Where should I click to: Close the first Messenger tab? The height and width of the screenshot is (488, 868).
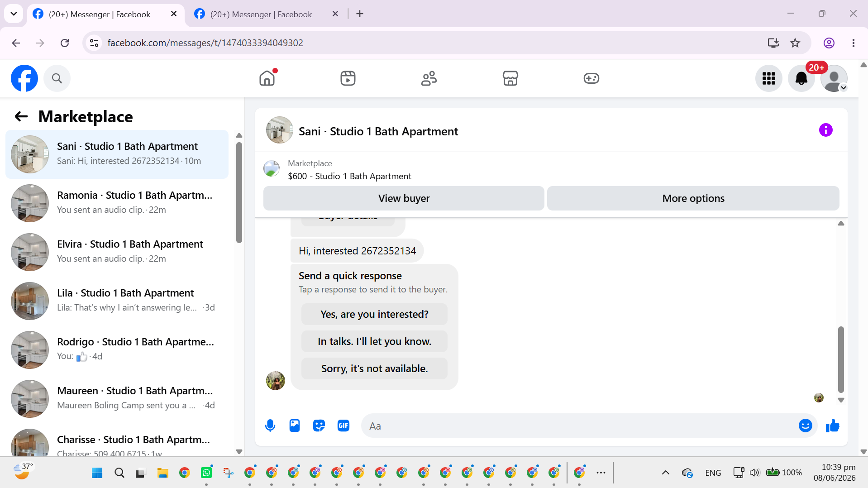[174, 14]
